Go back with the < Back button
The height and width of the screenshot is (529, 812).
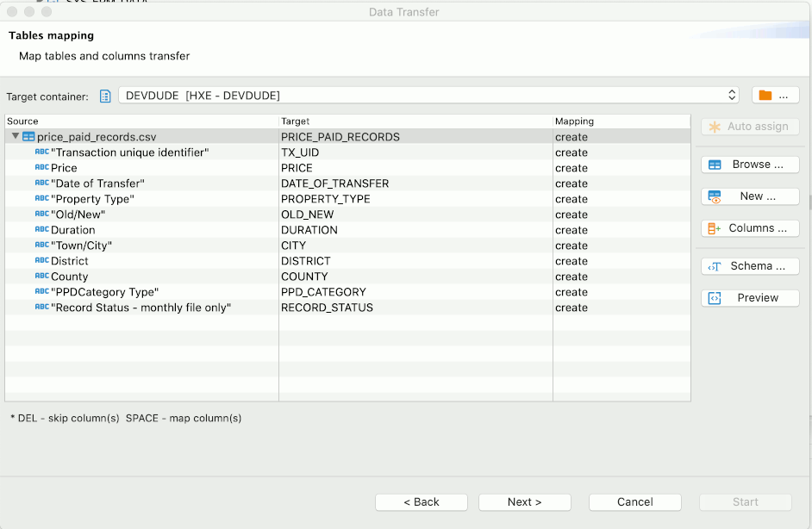pyautogui.click(x=421, y=502)
